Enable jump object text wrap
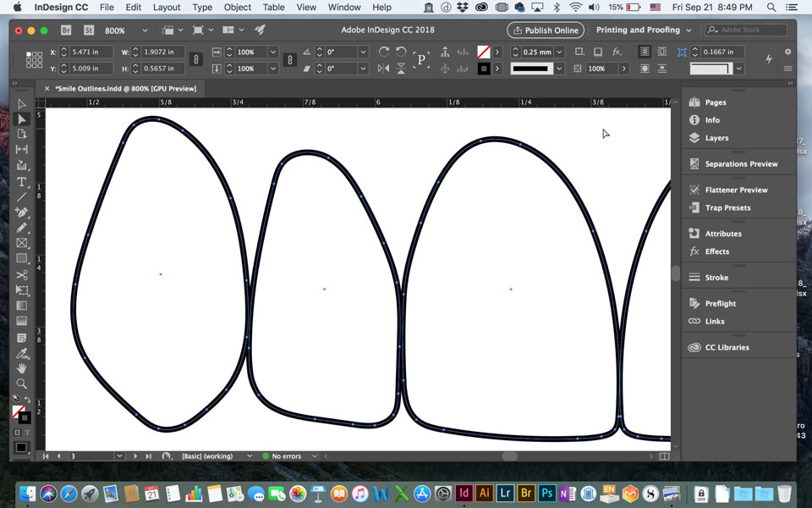The height and width of the screenshot is (508, 812). coord(662,69)
